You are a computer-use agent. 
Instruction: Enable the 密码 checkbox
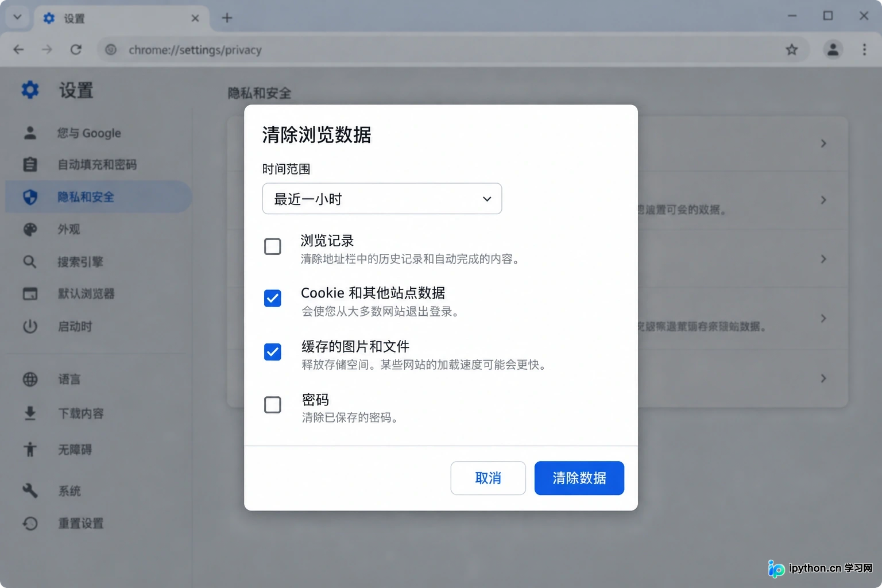[273, 405]
